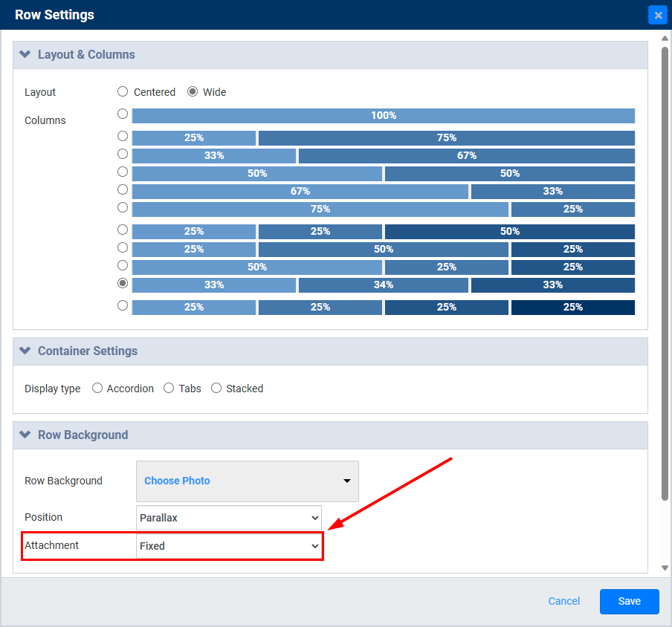Choose the 75% / 25% column layout
The height and width of the screenshot is (627, 672).
coord(123,208)
